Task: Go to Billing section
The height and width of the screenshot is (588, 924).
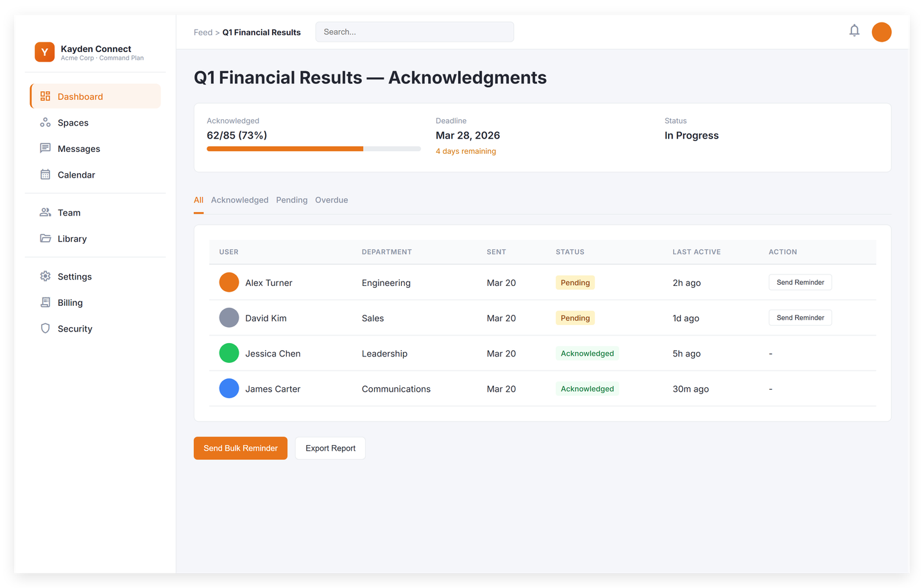Action: 96,302
